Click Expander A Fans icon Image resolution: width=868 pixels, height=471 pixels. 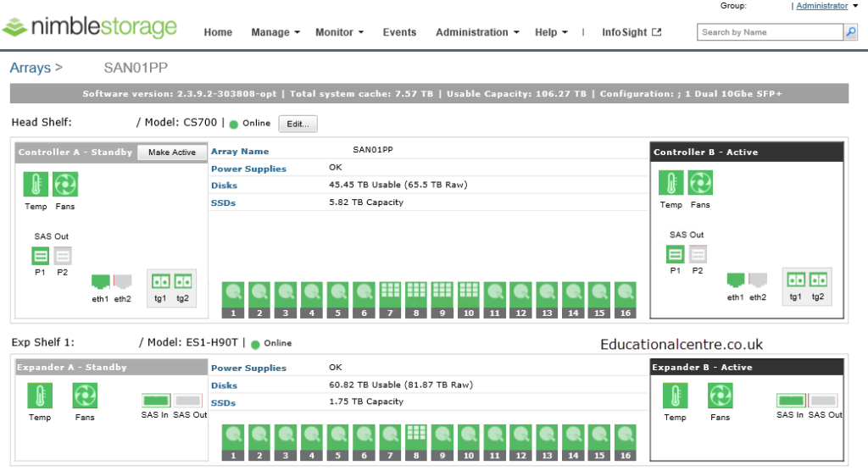(85, 396)
